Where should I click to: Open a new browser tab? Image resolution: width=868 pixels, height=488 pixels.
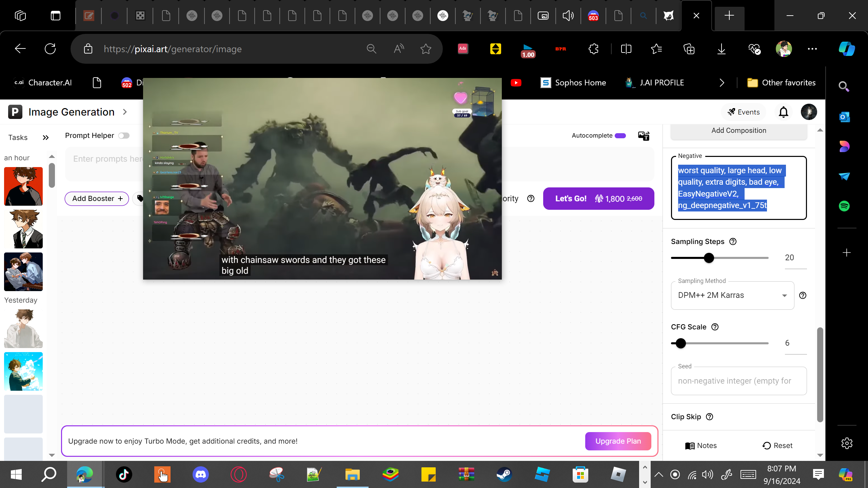coord(729,16)
